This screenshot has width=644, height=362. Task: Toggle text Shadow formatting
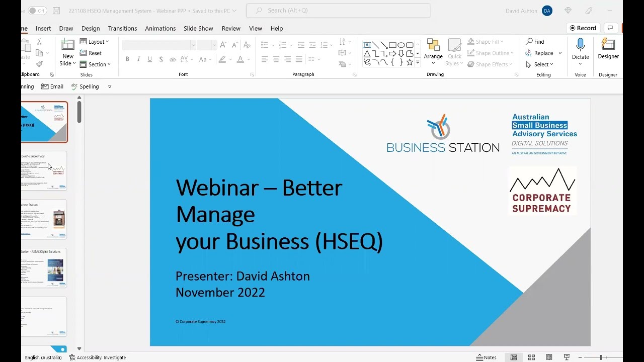pos(160,59)
